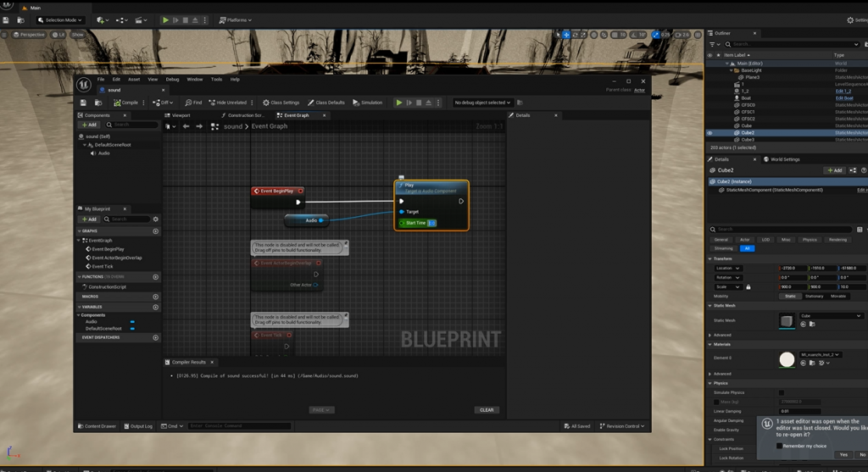Viewport: 868px width, 472px height.
Task: Collapse the EventGraph tree in My Blueprint
Action: pos(79,241)
